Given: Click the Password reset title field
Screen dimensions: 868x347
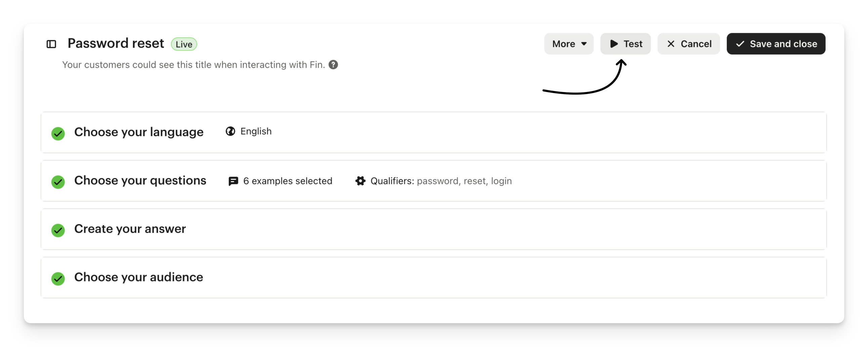Looking at the screenshot, I should pos(116,43).
